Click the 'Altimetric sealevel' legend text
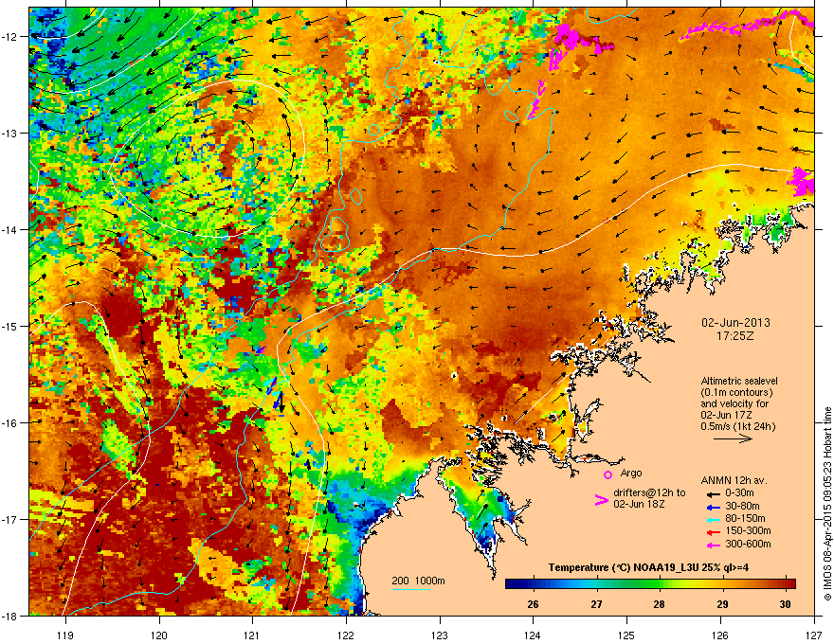834x644 pixels. point(739,381)
